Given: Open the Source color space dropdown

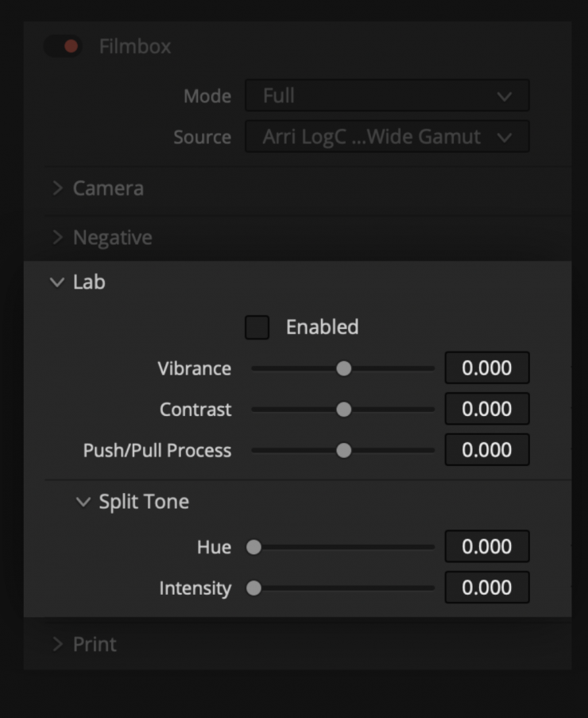Looking at the screenshot, I should pyautogui.click(x=387, y=137).
